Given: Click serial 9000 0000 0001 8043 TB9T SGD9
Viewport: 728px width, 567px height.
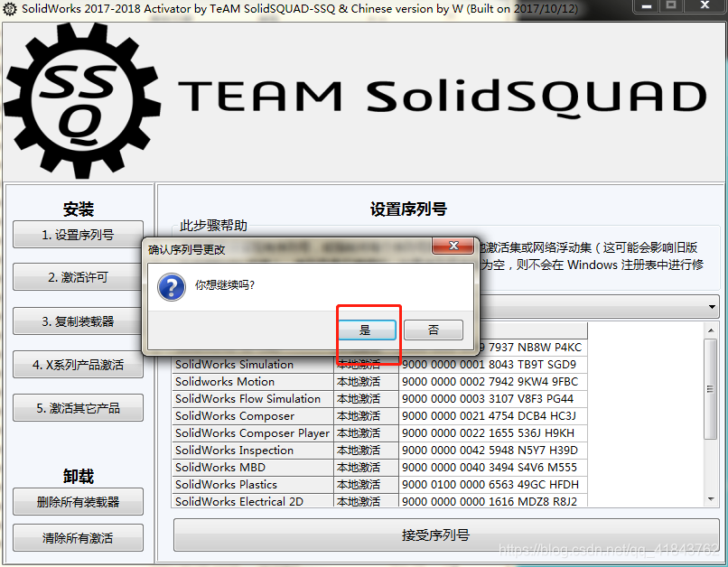Looking at the screenshot, I should tap(493, 365).
